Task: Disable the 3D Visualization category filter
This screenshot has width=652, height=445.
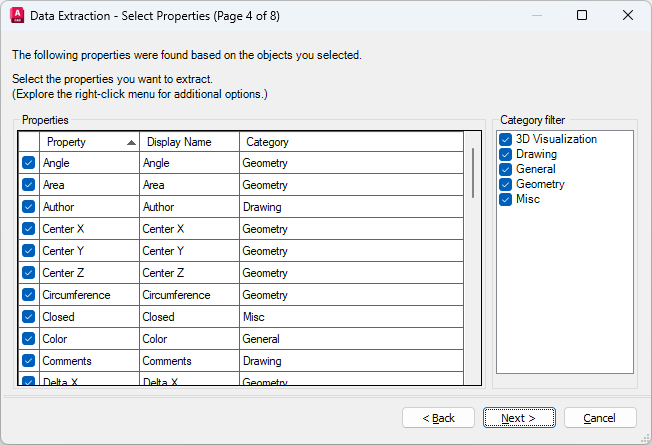Action: (x=506, y=140)
